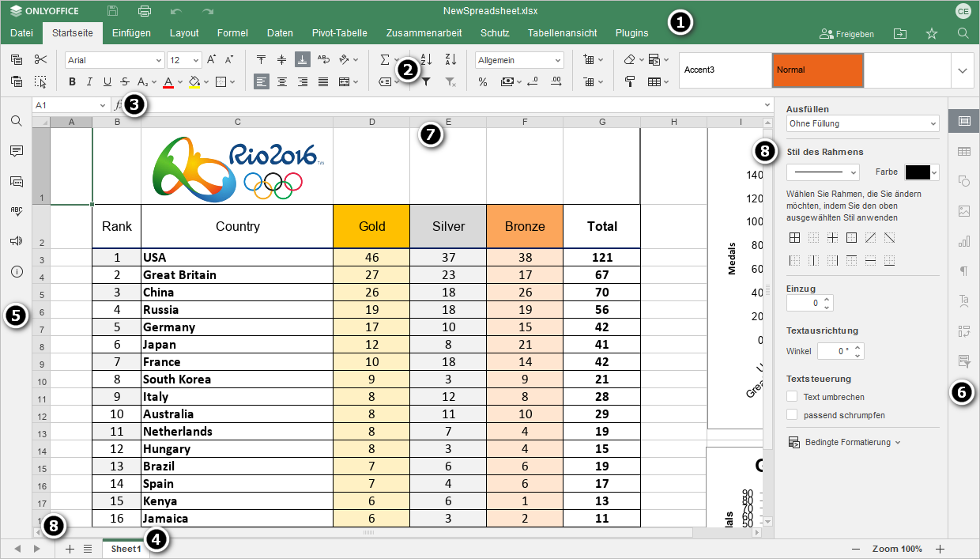The height and width of the screenshot is (559, 980).
Task: Decrease the font size with the smaller A
Action: (229, 59)
